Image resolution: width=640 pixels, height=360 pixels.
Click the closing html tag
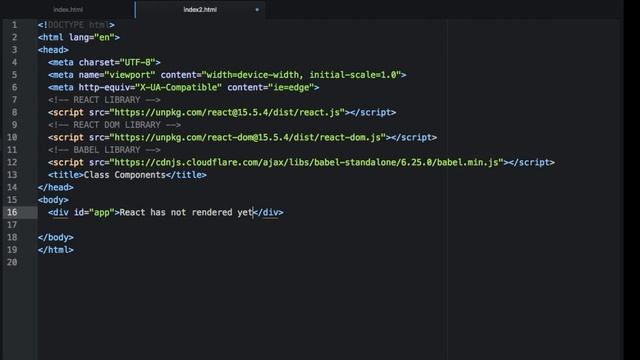[x=56, y=250]
